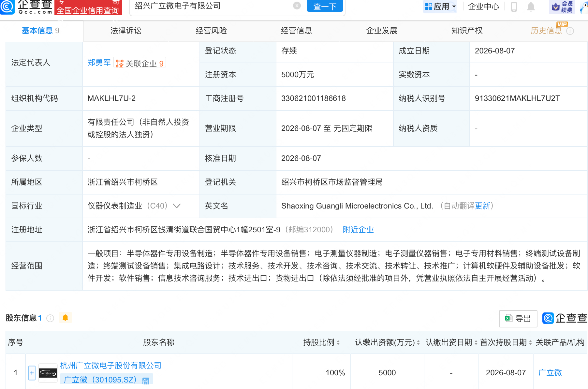The width and height of the screenshot is (588, 389).
Task: Click the company search input field
Action: (x=212, y=6)
